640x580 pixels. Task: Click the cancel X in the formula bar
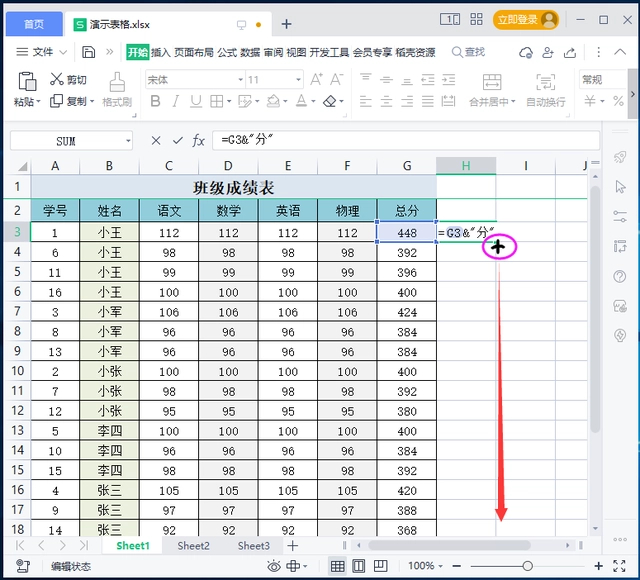[155, 141]
